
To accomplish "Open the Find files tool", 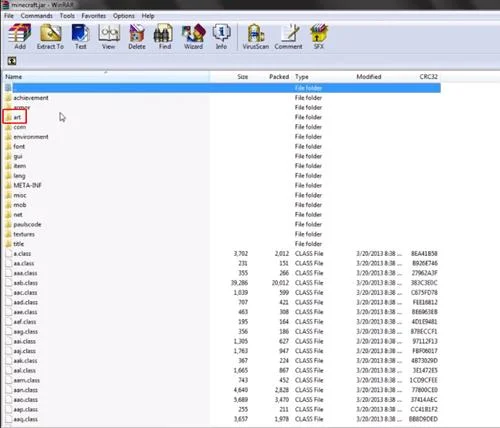I will 165,37.
